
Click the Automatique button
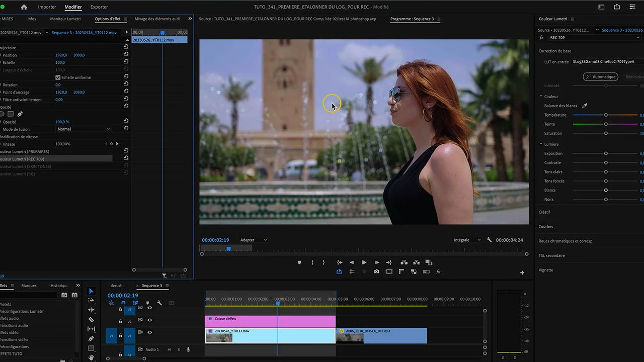pyautogui.click(x=601, y=77)
